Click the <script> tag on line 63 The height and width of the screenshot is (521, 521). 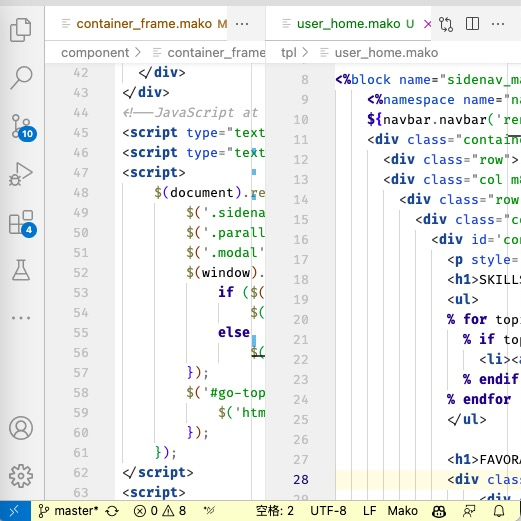[154, 493]
